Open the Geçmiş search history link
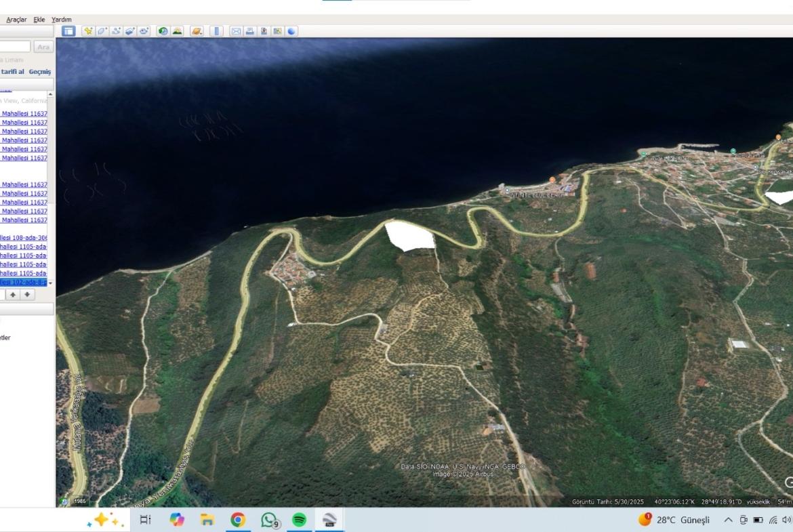Viewport: 793px width, 532px height. (x=39, y=72)
